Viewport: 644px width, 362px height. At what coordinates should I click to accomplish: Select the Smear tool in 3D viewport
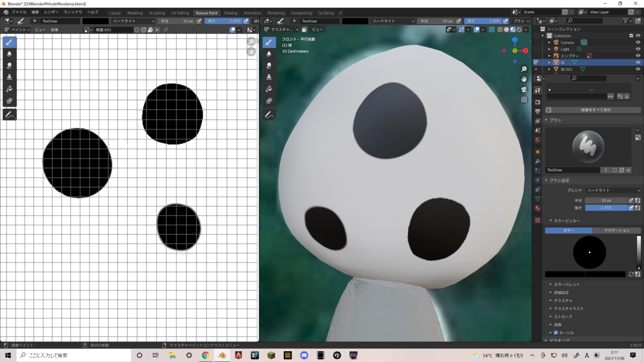[x=269, y=65]
